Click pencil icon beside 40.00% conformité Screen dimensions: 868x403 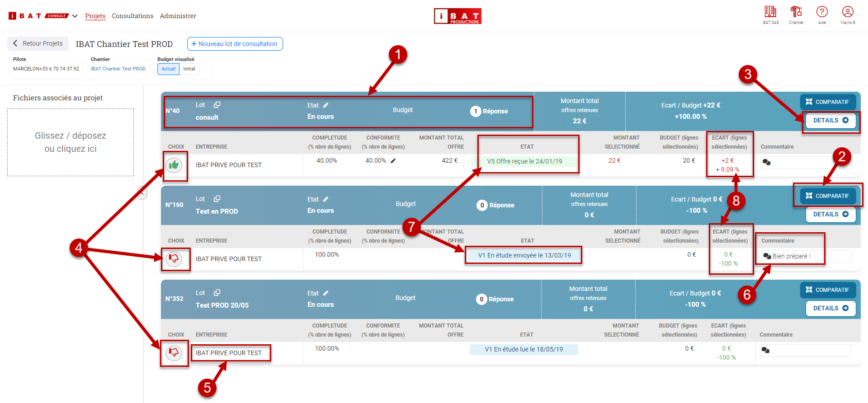(393, 161)
